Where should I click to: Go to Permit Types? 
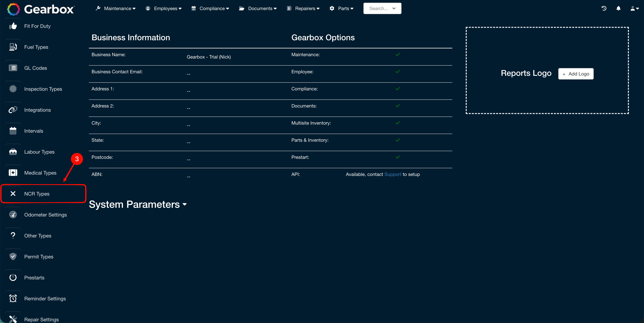39,257
